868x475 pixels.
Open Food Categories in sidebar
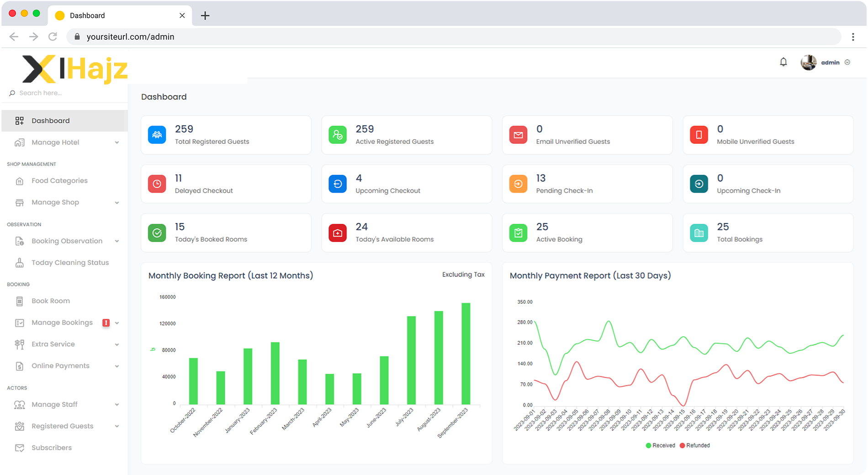coord(59,181)
